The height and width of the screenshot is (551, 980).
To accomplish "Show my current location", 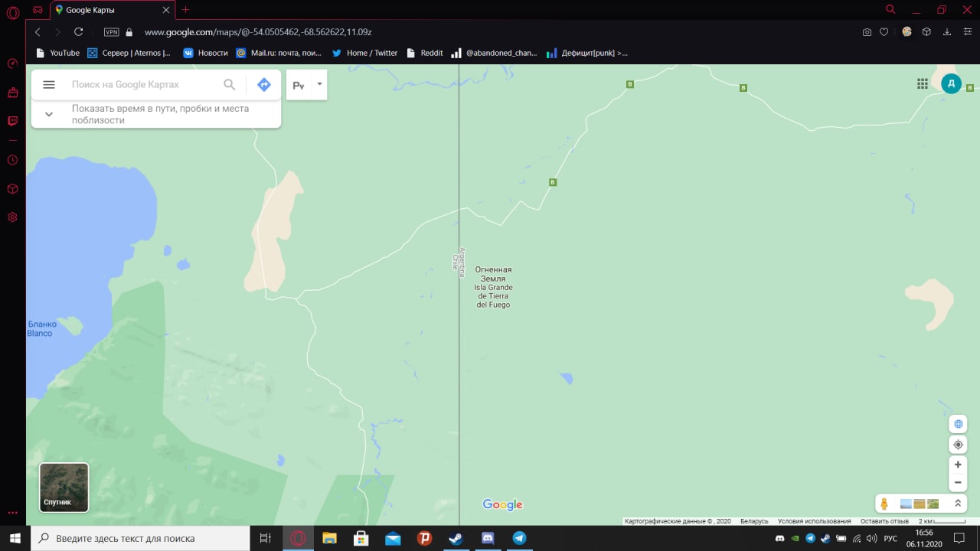I will (958, 445).
